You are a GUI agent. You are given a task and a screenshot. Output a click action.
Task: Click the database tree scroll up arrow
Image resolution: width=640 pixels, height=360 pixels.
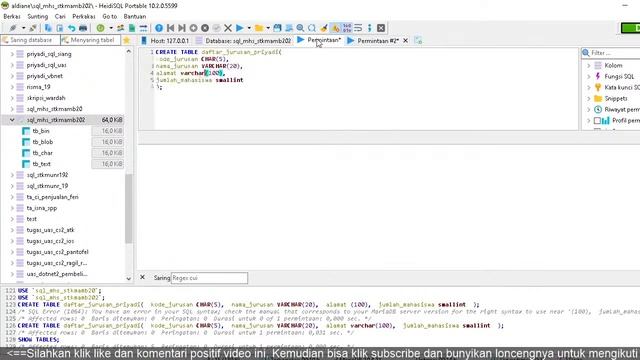point(129,51)
